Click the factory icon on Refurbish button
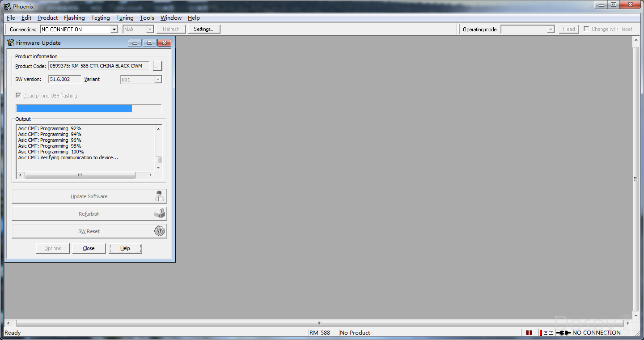 tap(159, 213)
